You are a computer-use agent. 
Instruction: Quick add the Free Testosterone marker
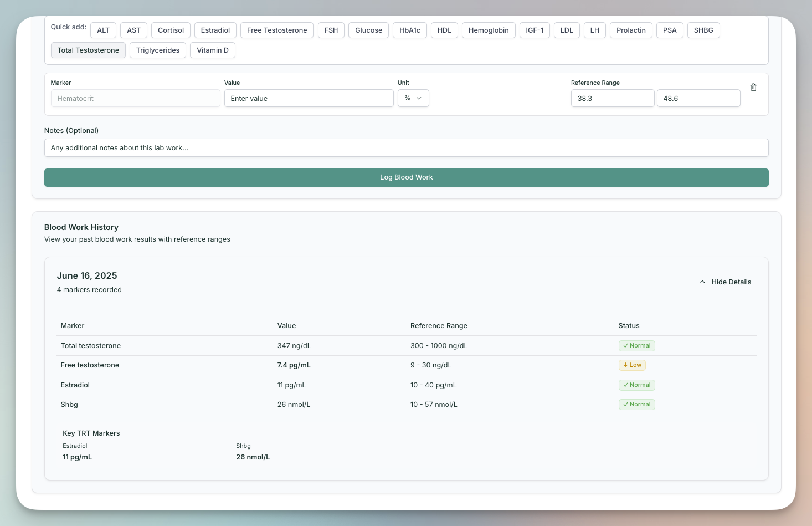click(x=277, y=30)
